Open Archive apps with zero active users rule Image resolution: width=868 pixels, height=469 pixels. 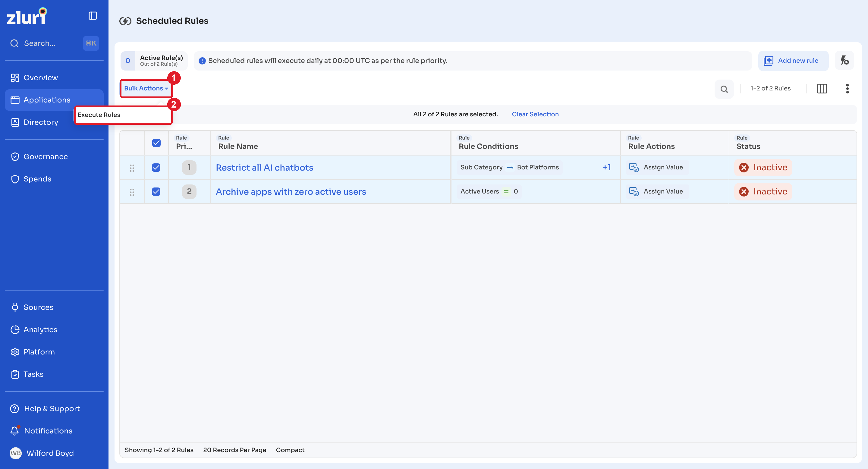291,192
